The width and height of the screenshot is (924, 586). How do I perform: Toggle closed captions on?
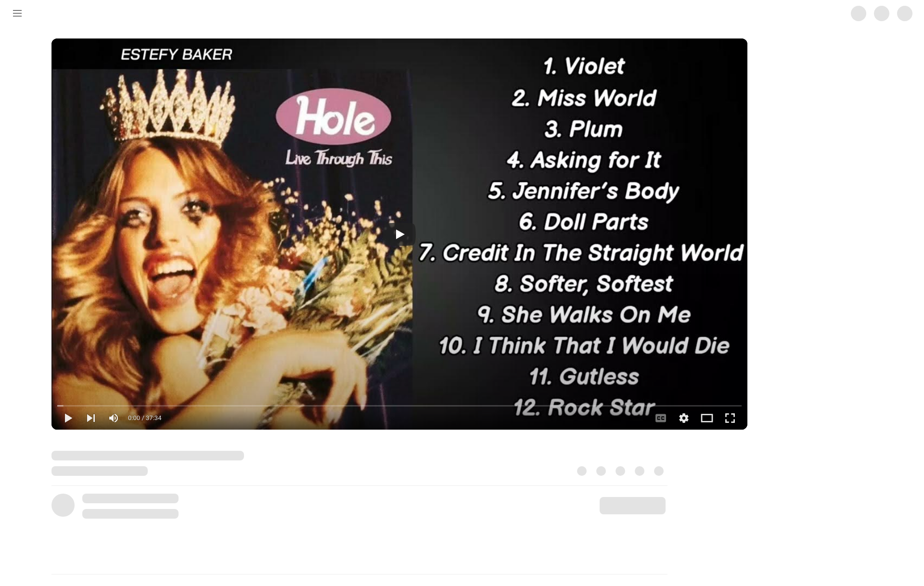point(661,418)
